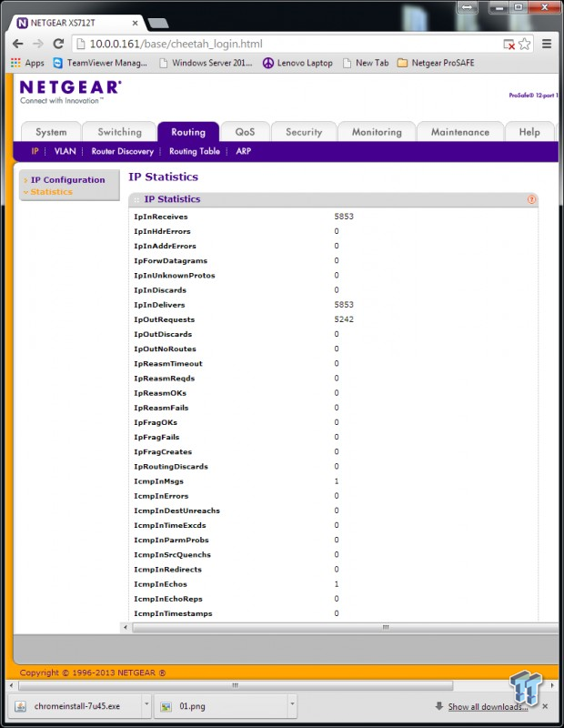564x728 pixels.
Task: Close the downloads bar
Action: coord(545,706)
